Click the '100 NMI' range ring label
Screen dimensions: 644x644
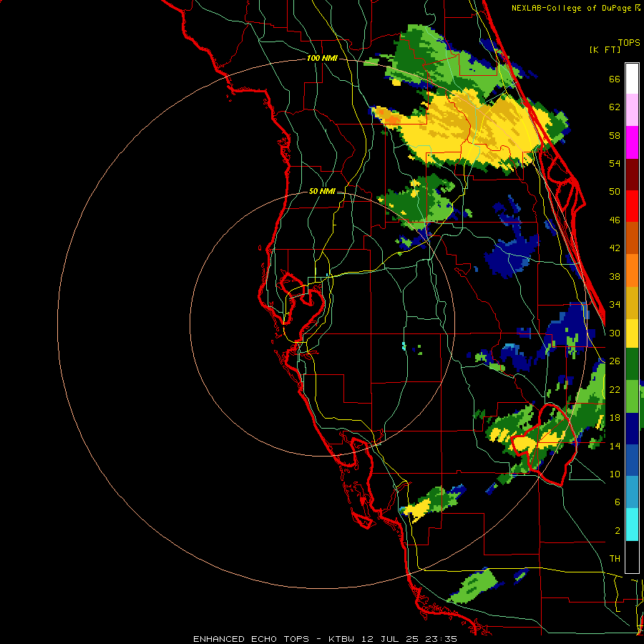[322, 59]
